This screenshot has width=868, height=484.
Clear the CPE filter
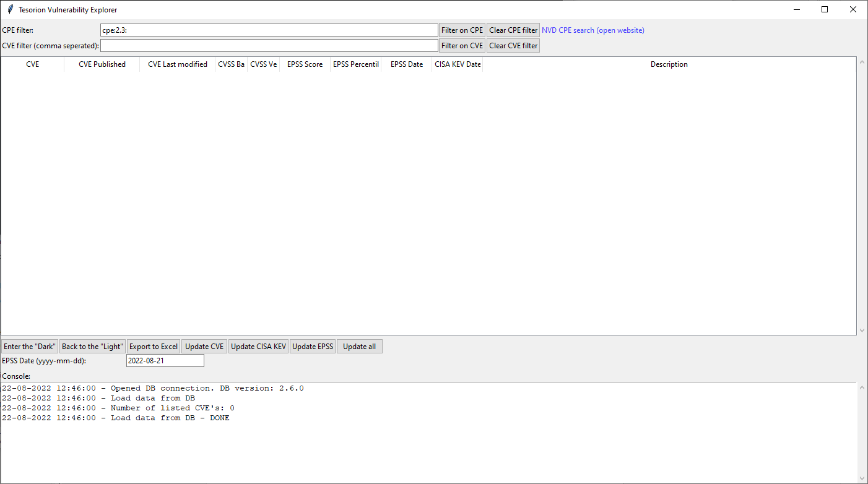[x=513, y=30]
